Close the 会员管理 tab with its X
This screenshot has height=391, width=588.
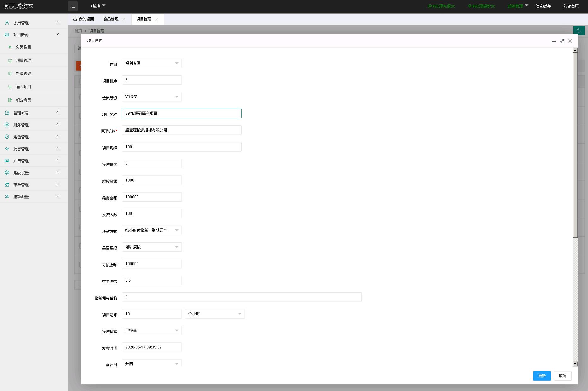click(124, 19)
